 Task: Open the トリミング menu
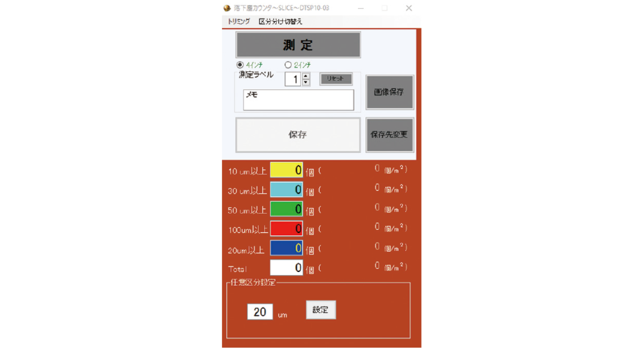tap(238, 22)
